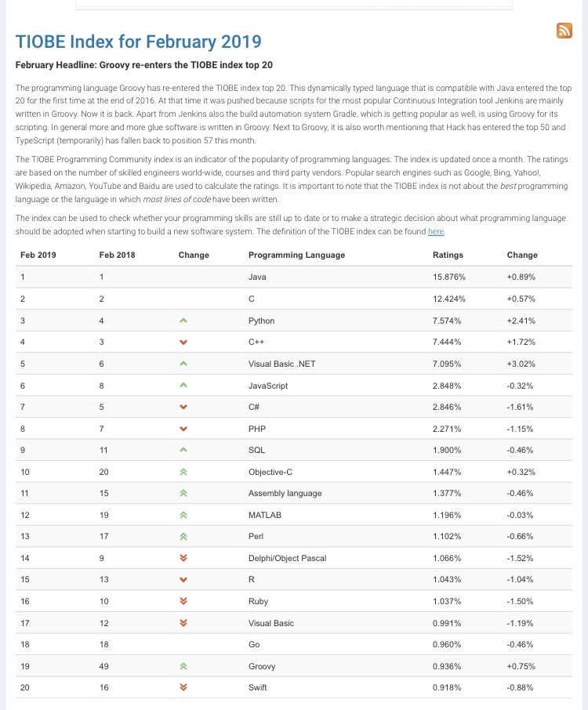Click the up arrow next to SQL
This screenshot has width=588, height=710.
(183, 450)
